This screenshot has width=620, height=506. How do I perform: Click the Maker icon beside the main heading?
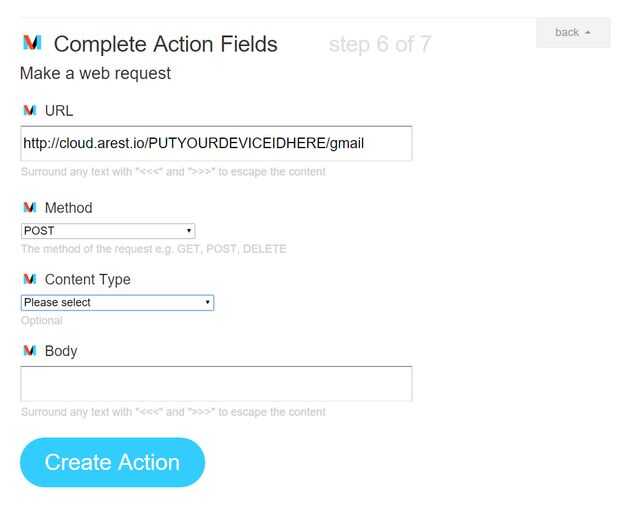click(x=32, y=43)
